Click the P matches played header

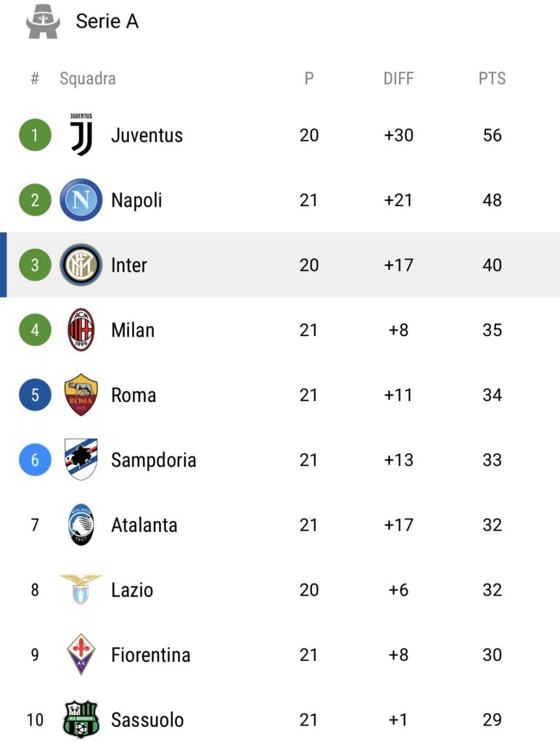tap(309, 78)
